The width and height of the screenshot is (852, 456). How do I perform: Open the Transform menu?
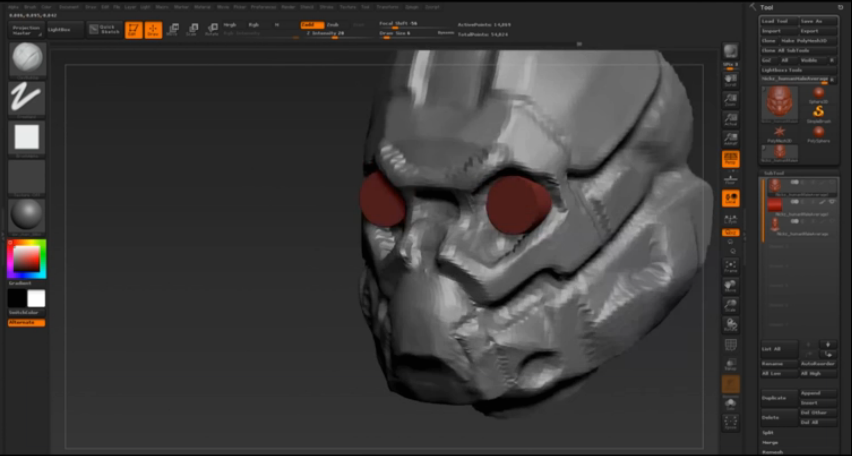pyautogui.click(x=387, y=7)
